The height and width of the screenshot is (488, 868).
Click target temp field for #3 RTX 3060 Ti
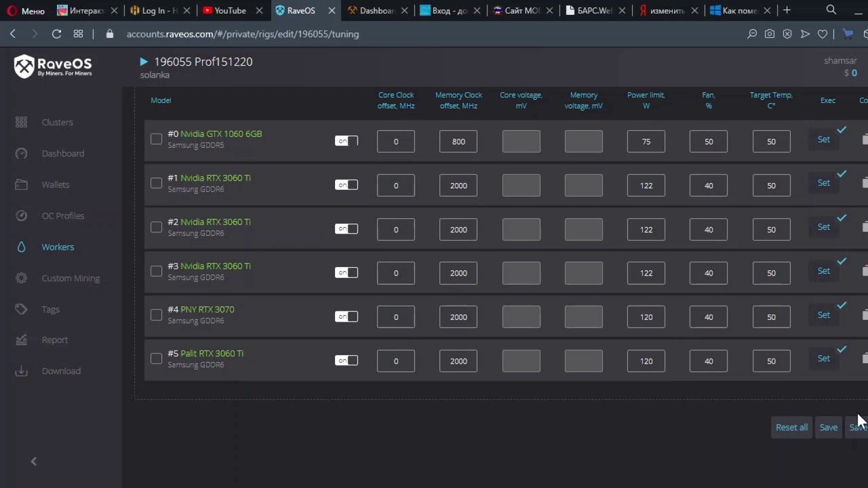click(x=771, y=273)
